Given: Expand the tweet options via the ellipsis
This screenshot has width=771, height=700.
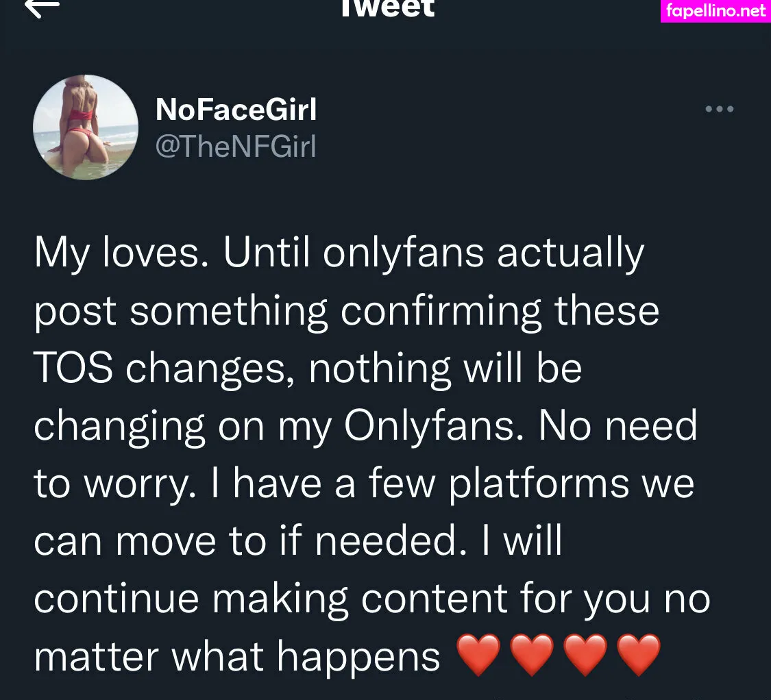Looking at the screenshot, I should [x=719, y=109].
